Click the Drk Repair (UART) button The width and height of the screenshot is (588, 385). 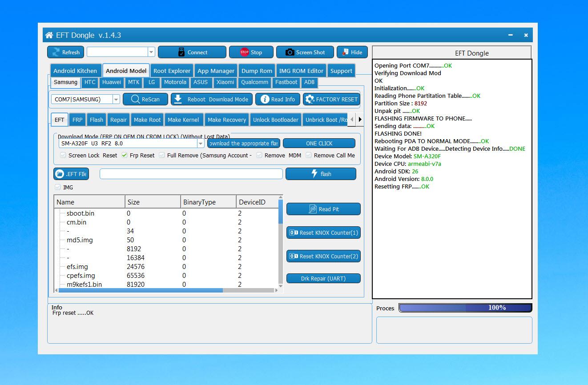click(x=323, y=278)
